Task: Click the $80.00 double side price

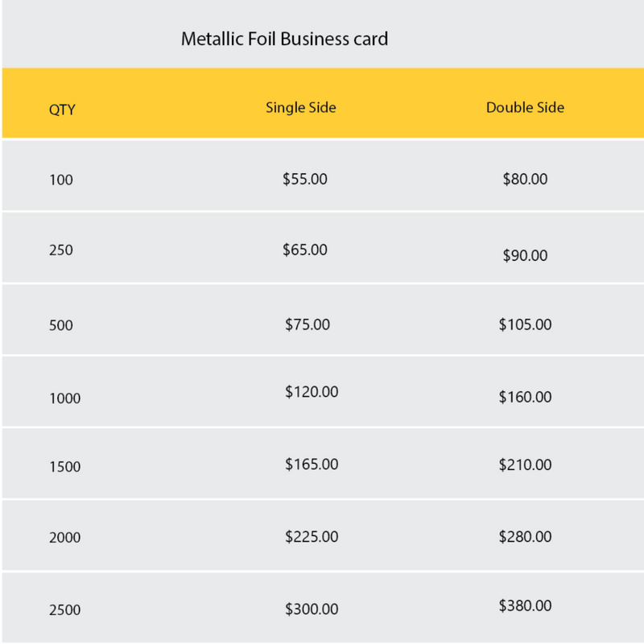Action: click(525, 179)
